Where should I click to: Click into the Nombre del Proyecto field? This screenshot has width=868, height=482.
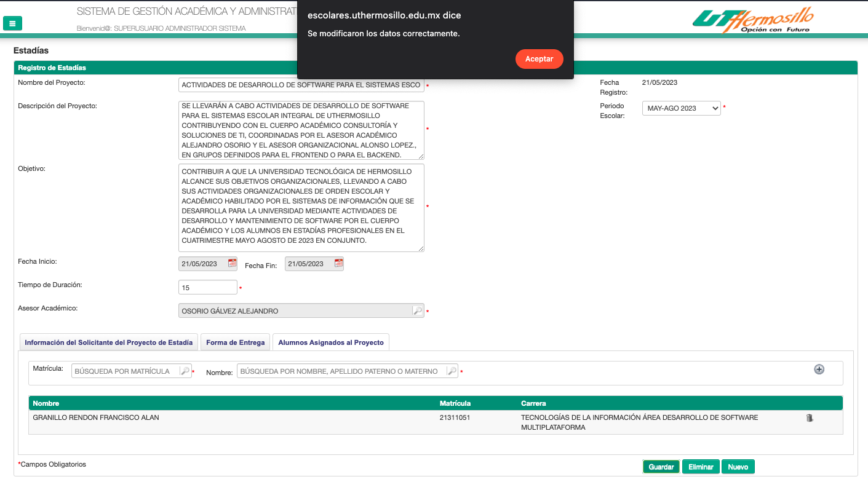pyautogui.click(x=301, y=85)
